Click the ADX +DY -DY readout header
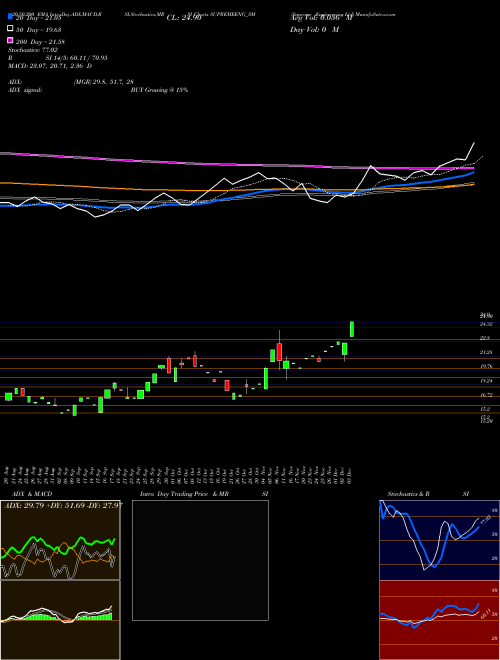Image resolution: width=500 pixels, height=660 pixels. 63,505
